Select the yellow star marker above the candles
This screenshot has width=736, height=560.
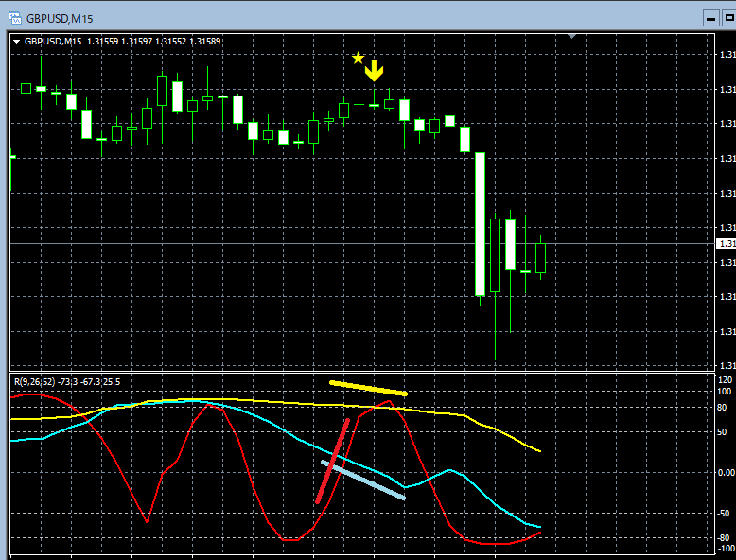(359, 59)
